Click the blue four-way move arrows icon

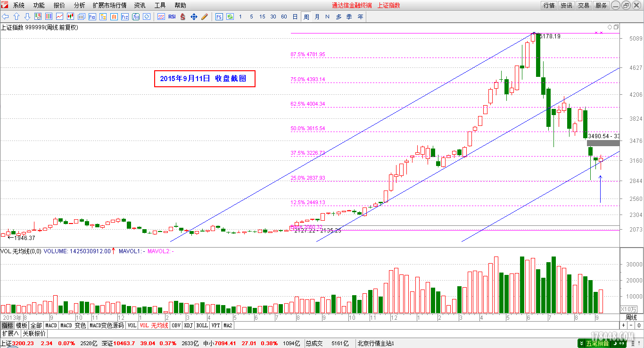click(194, 17)
